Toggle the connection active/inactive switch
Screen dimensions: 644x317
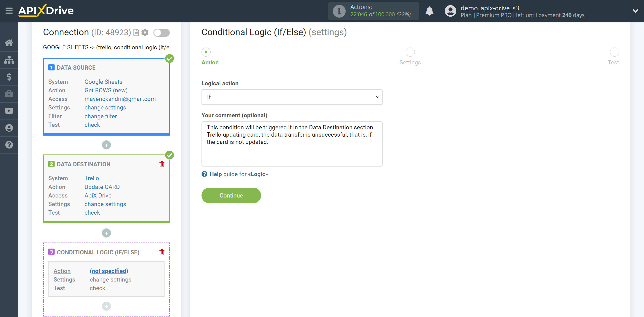coord(162,33)
